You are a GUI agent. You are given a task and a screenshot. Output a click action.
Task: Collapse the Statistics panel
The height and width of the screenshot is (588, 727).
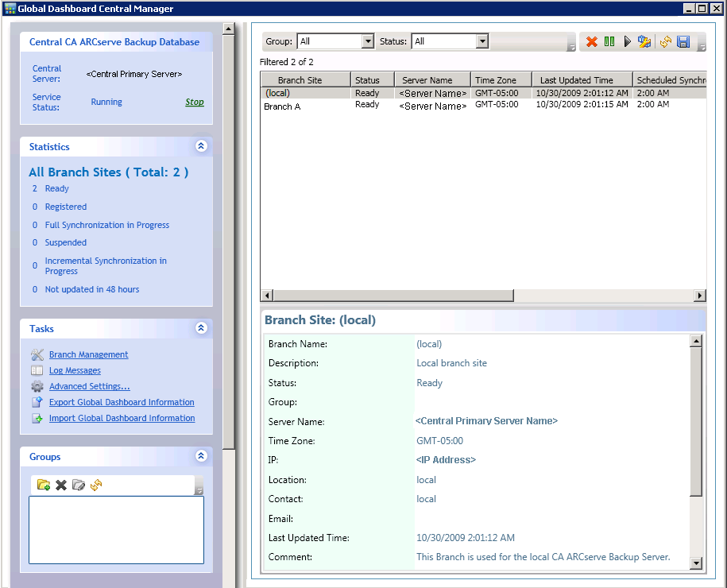201,146
